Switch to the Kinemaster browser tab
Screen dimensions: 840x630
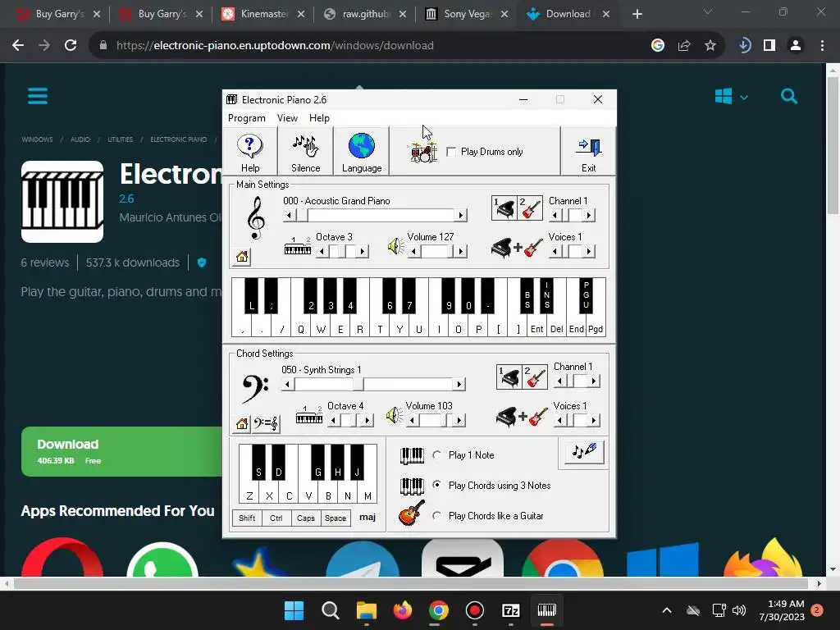[263, 14]
